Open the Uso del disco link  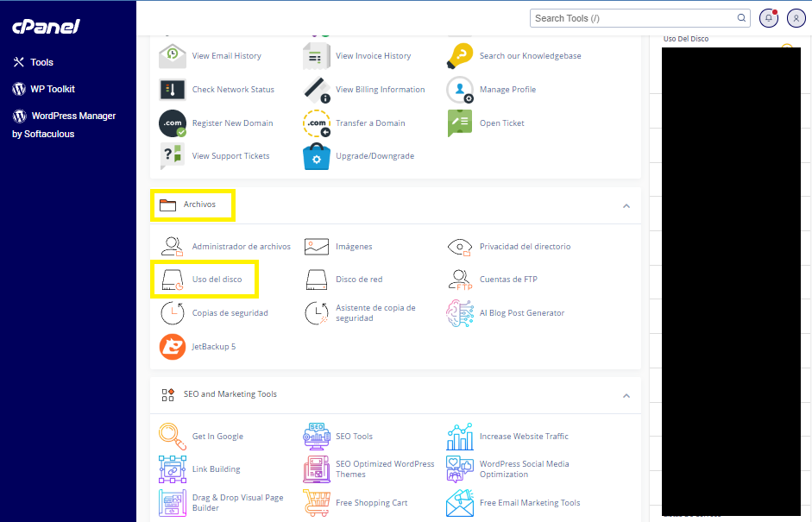(x=217, y=280)
